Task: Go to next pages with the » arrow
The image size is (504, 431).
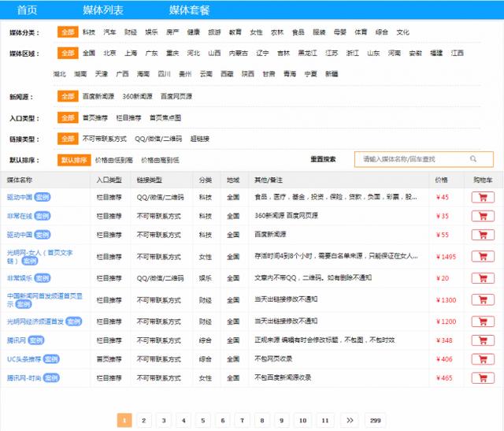Action: 350,421
